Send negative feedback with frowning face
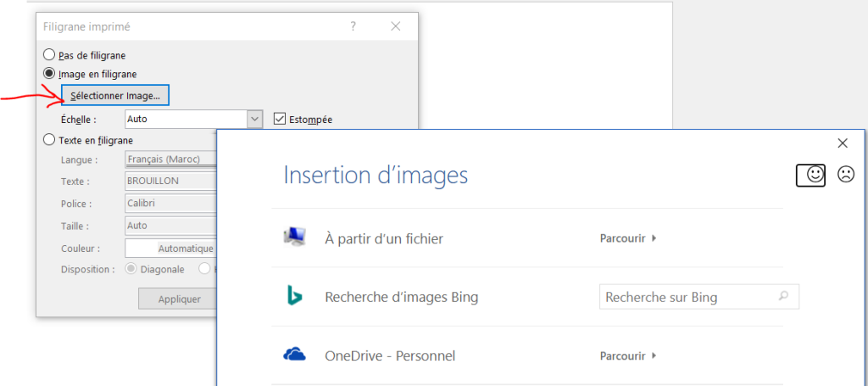 pyautogui.click(x=845, y=175)
